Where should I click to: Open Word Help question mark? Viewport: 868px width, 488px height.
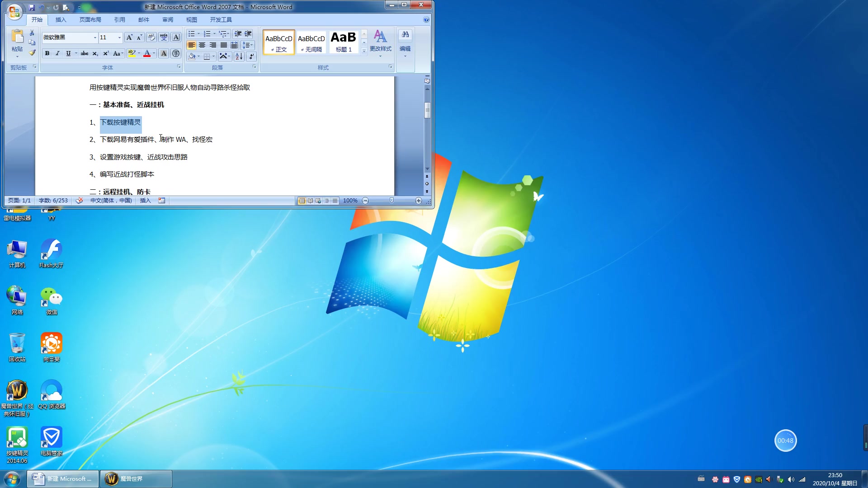pyautogui.click(x=426, y=19)
